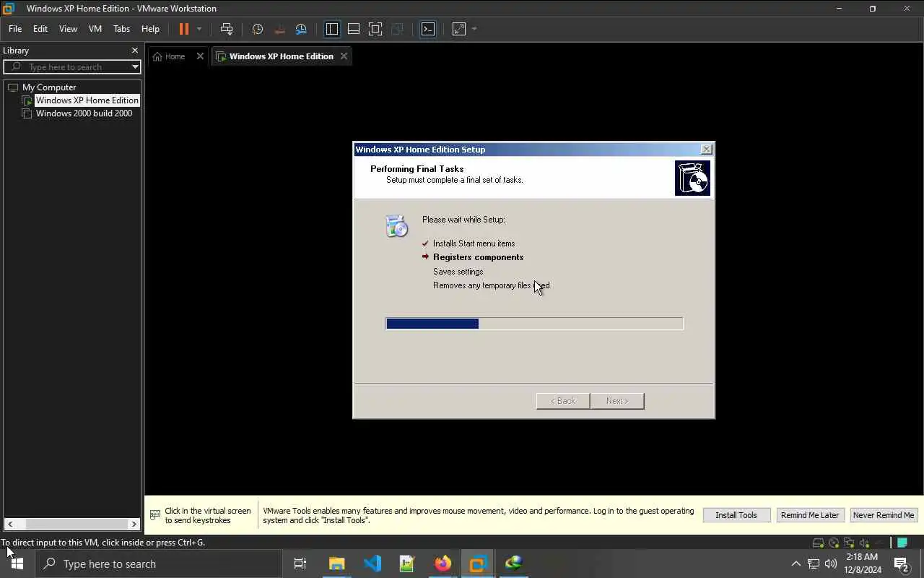Click the green message log icon
Screen dimensions: 924x578
[x=902, y=543]
